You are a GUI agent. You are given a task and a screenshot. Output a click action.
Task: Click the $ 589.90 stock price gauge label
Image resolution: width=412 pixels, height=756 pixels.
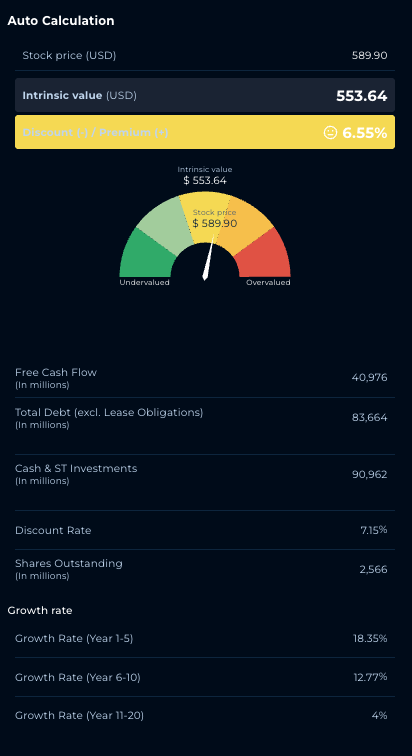(214, 223)
